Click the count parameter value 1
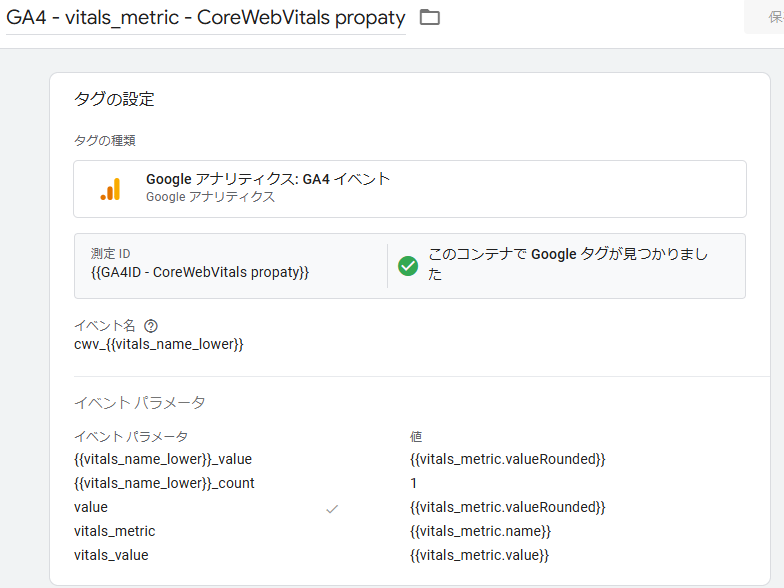784x588 pixels. pos(414,483)
